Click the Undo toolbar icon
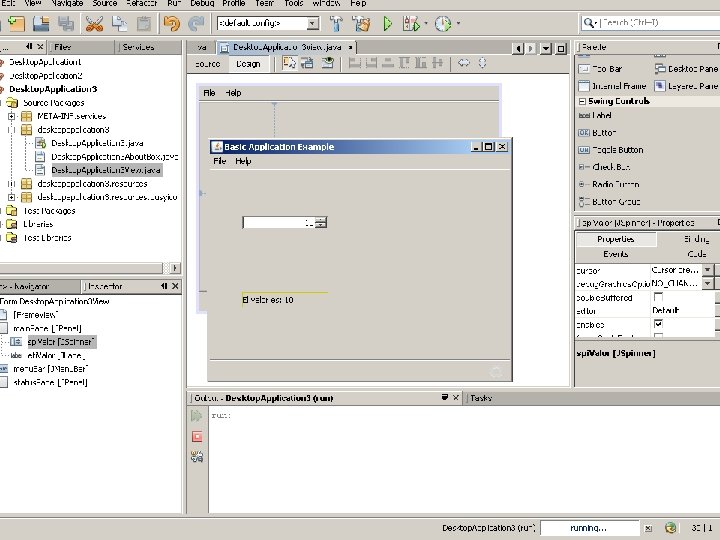Viewport: 720px width, 540px height. 172,23
